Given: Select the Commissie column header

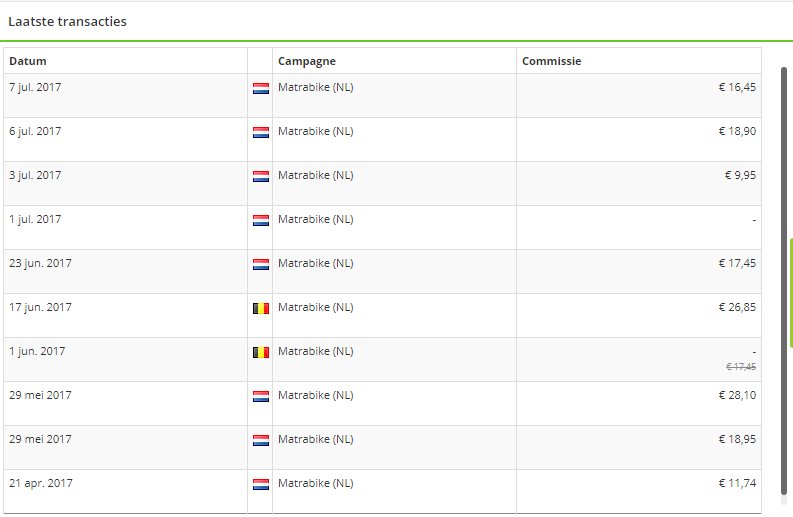Looking at the screenshot, I should (551, 61).
